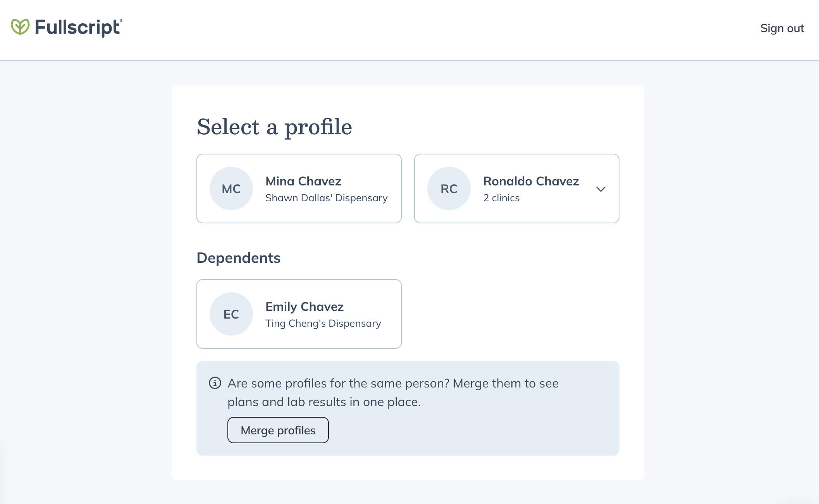Click the 2 clinics label under Ronaldo Chavez

[x=501, y=198]
